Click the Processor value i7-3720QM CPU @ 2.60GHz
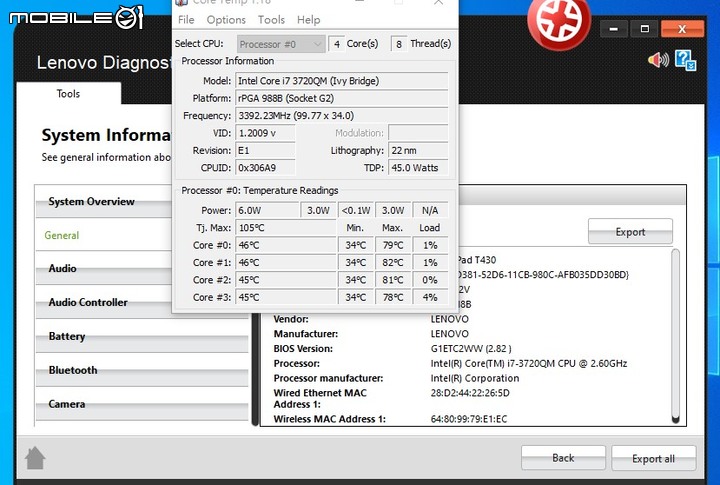 click(x=529, y=363)
